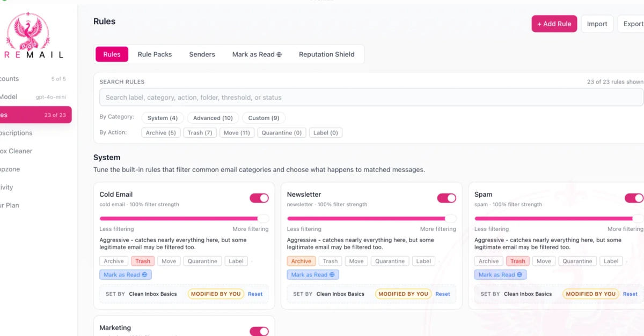
Task: Turn off the Newsletter rule toggle
Action: (447, 198)
